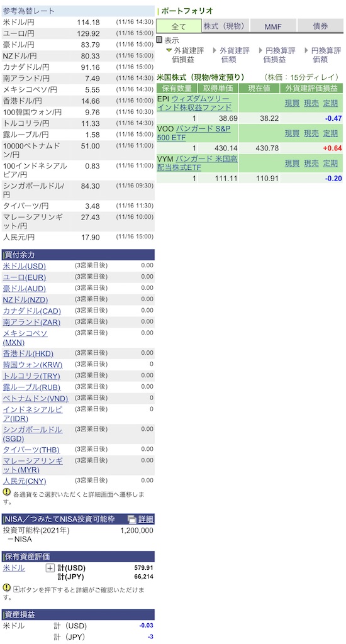Image resolution: width=346 pixels, height=644 pixels.
Task: Select 円換算評価額 display option
Action: 323,55
